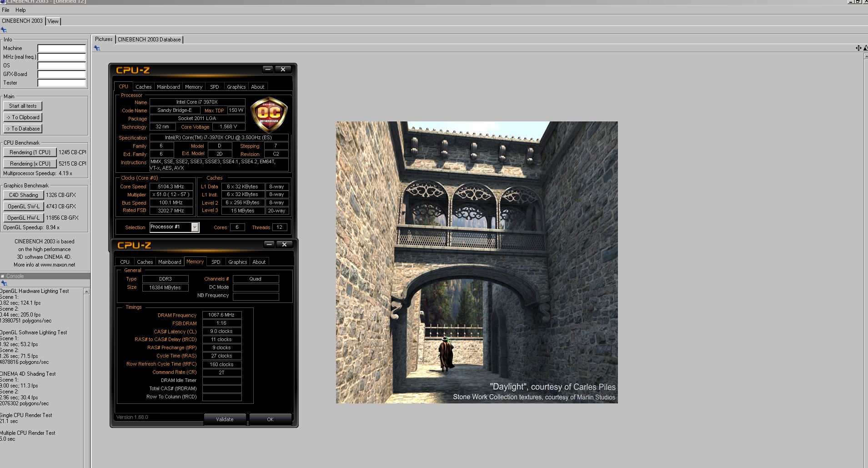Open SPD tab in upper CPU-Z window
Screen dimensions: 868x468
click(215, 87)
